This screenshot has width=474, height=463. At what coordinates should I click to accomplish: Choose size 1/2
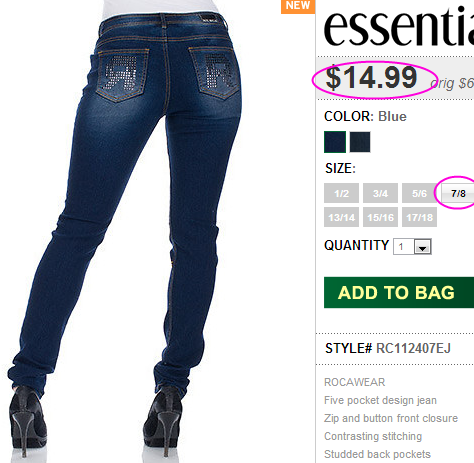(x=341, y=193)
